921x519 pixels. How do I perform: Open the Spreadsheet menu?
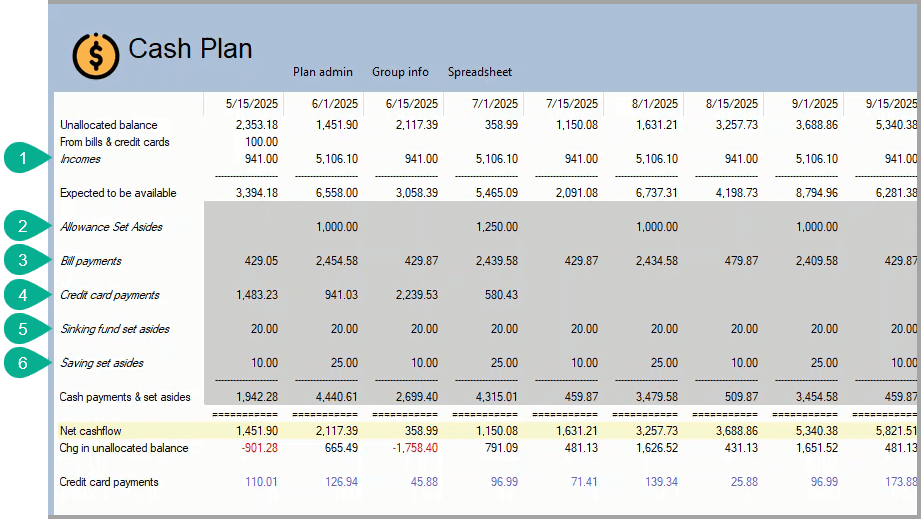click(x=479, y=72)
